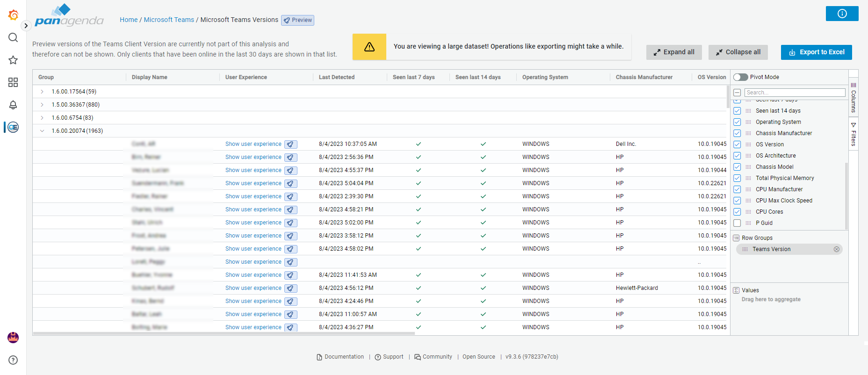Uncheck Operating System column checkbox

737,122
